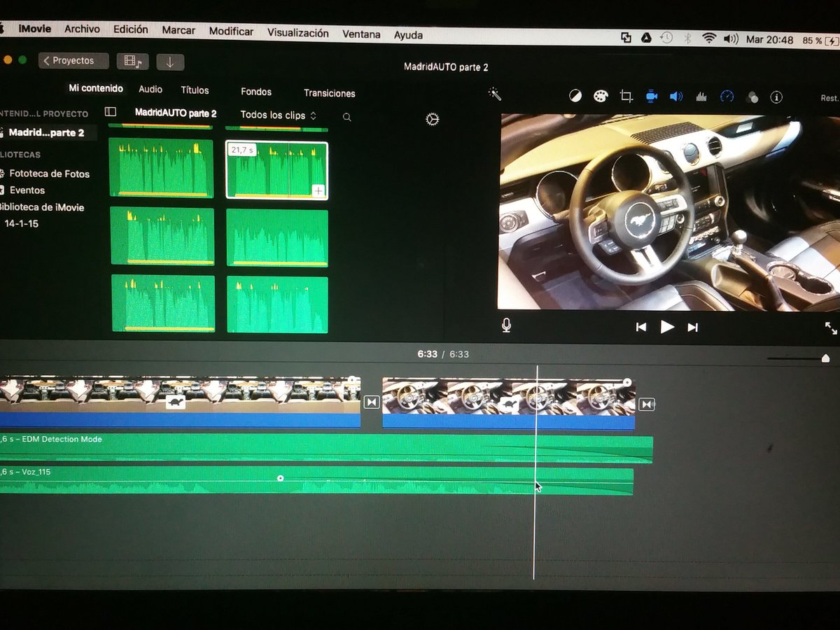Select the crop tool
This screenshot has height=630, width=840.
click(626, 96)
